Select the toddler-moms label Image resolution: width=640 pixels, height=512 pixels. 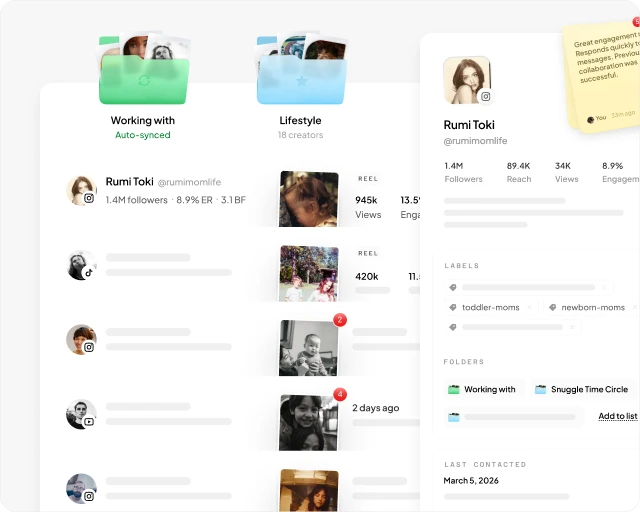tap(491, 307)
